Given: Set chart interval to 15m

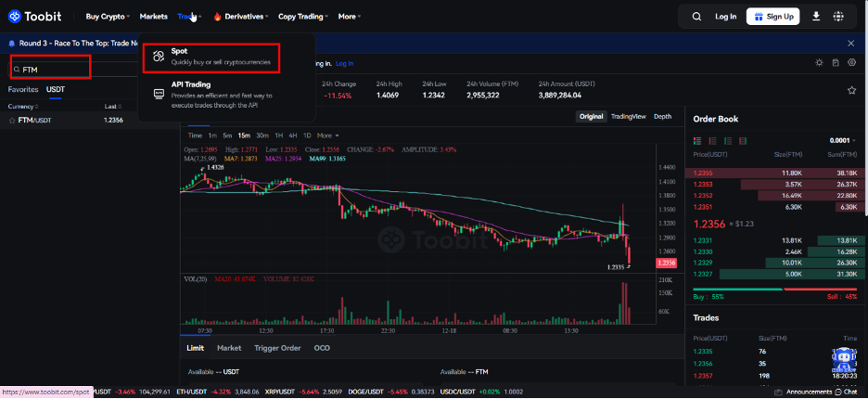Looking at the screenshot, I should click(244, 135).
